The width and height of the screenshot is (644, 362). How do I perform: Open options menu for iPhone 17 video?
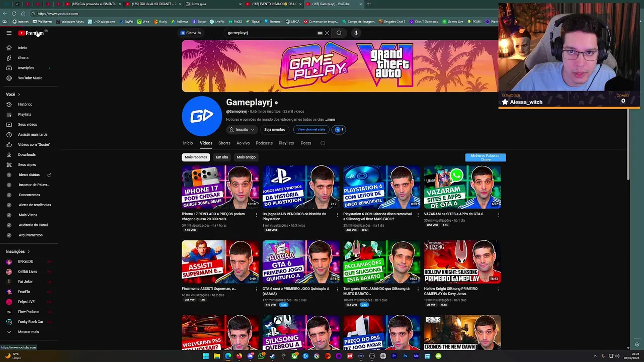[257, 215]
